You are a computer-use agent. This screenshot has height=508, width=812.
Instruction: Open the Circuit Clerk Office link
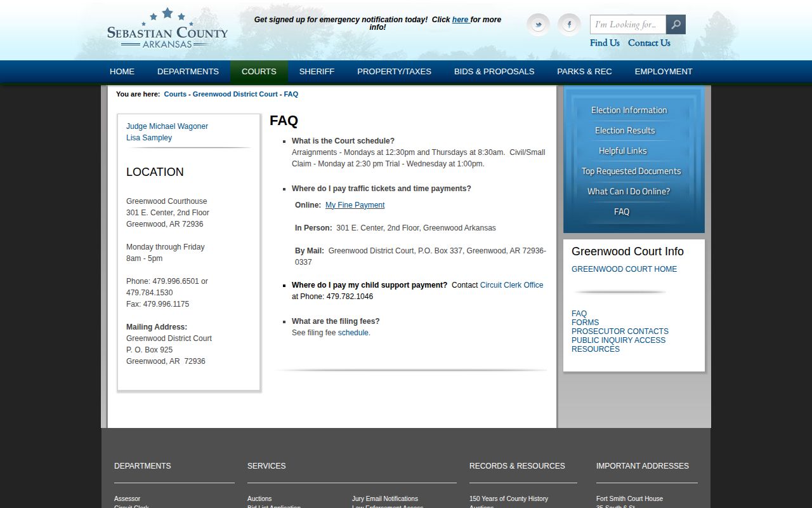click(511, 285)
